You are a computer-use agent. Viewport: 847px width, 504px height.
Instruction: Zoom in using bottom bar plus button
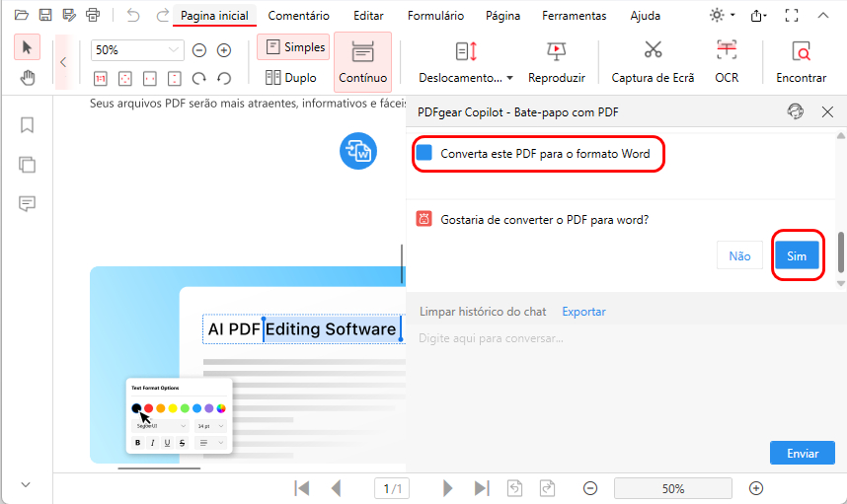[756, 488]
